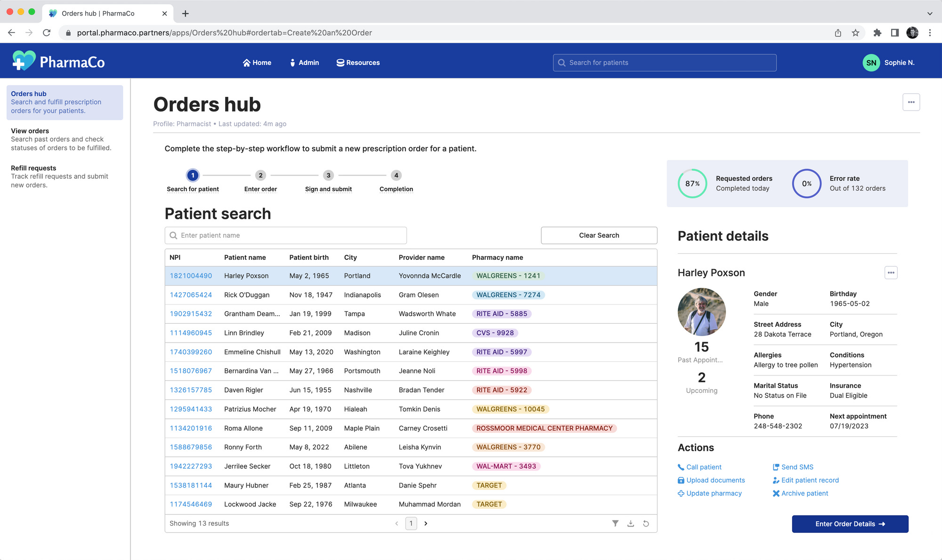Select step 2 Enter order in the workflow

[260, 176]
